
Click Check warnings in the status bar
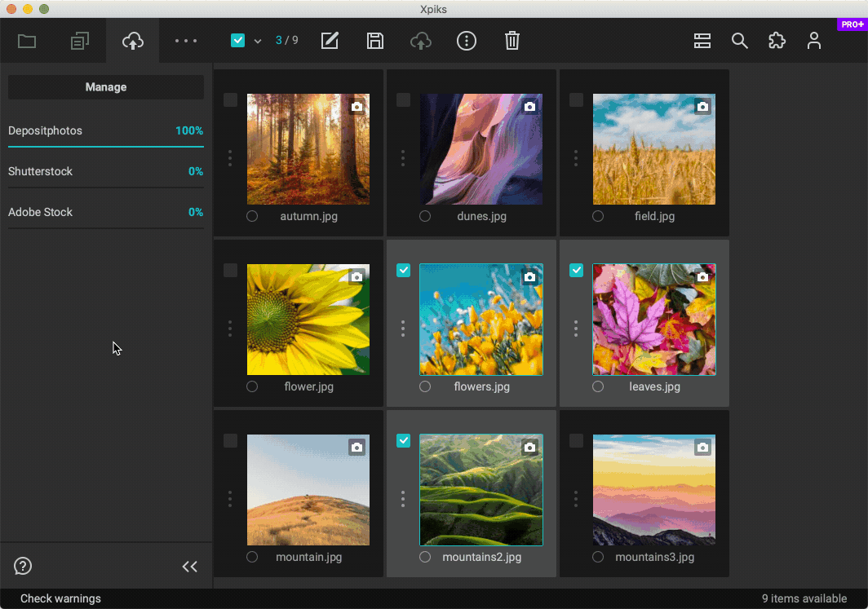(60, 598)
